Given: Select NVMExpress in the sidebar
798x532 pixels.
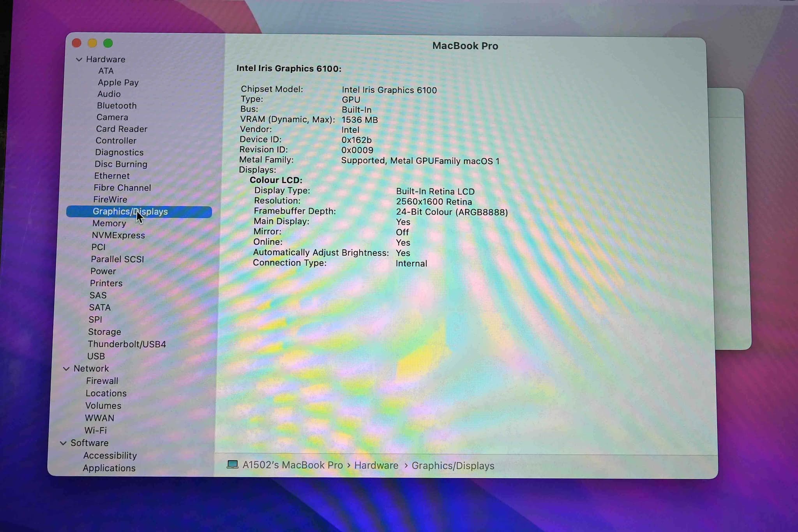Looking at the screenshot, I should point(118,235).
